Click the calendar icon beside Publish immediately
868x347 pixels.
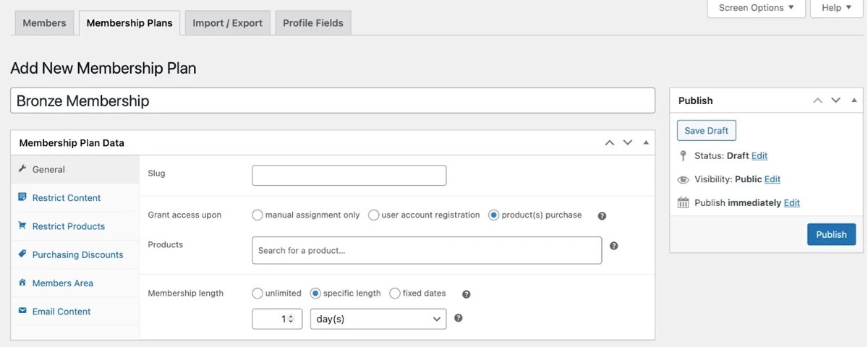pos(683,202)
